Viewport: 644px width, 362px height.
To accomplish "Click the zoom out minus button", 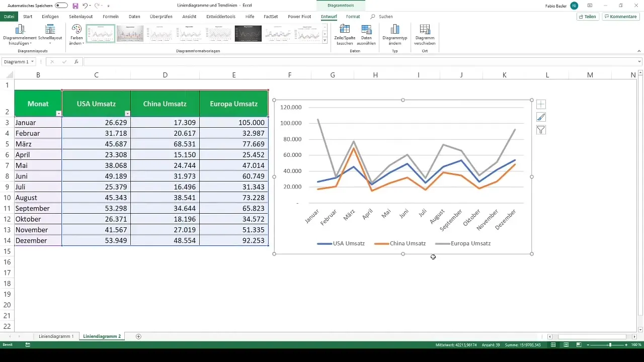I will click(589, 345).
